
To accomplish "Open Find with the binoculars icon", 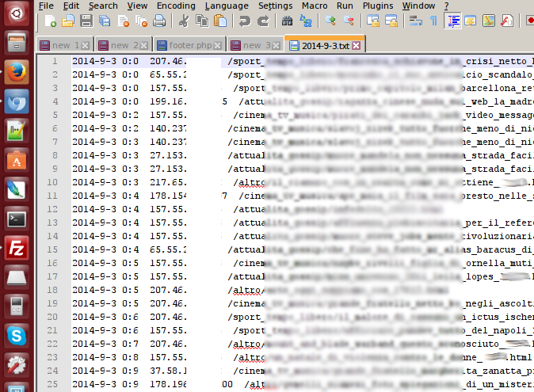I will click(x=287, y=21).
